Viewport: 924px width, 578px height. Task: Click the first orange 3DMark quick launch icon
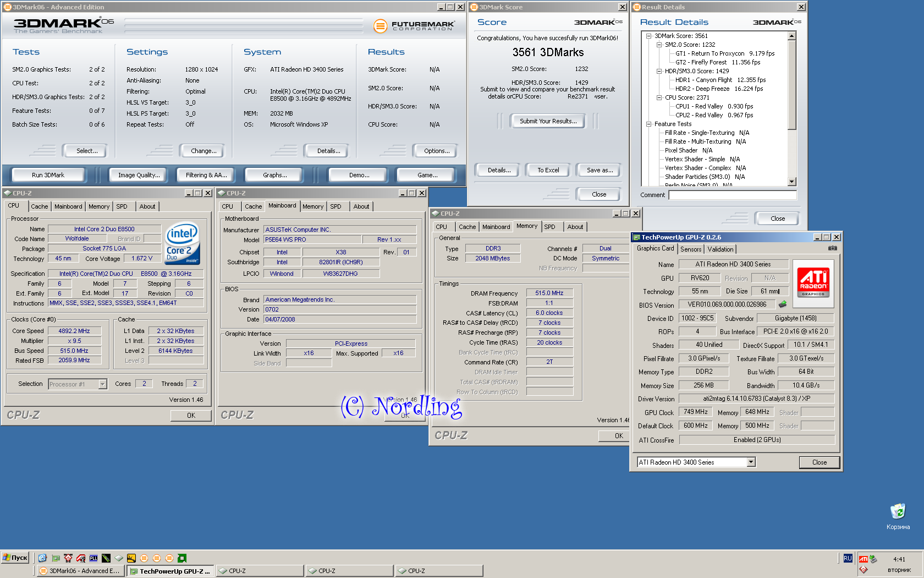144,558
